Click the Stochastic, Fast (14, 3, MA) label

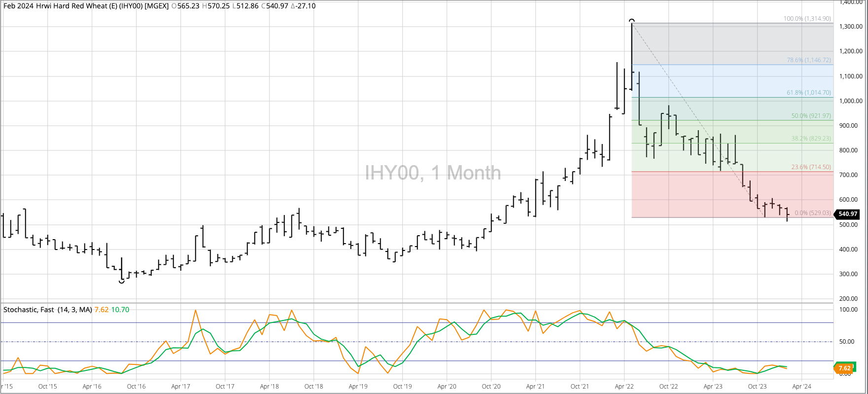pos(48,310)
